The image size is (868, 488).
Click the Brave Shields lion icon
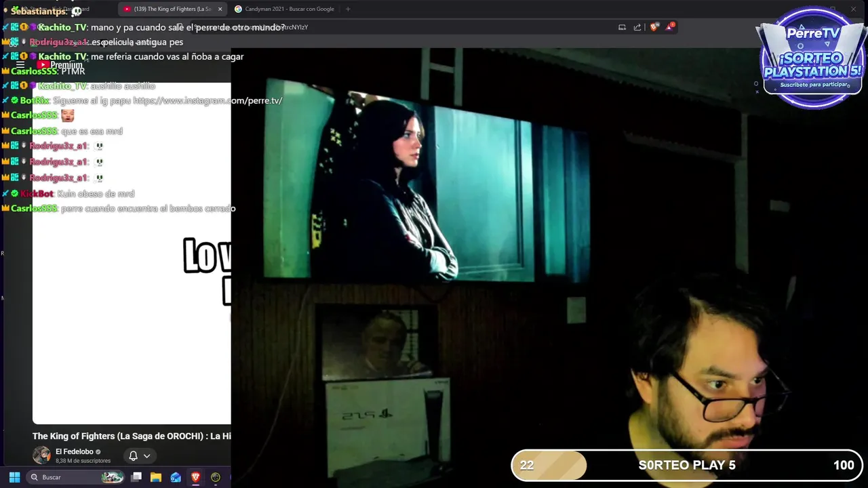[x=654, y=27]
